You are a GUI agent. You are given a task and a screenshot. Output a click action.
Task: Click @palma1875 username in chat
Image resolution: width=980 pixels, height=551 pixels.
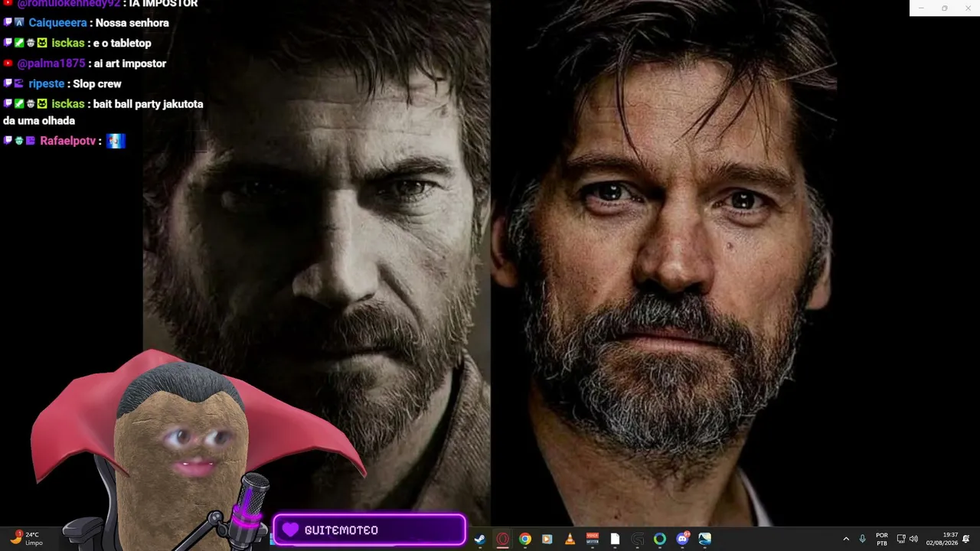coord(51,64)
